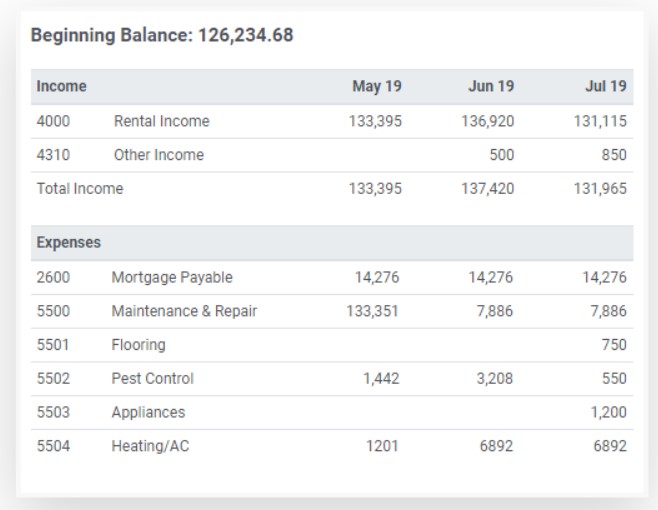Select Other Income July value 850
The image size is (658, 510).
tap(614, 155)
